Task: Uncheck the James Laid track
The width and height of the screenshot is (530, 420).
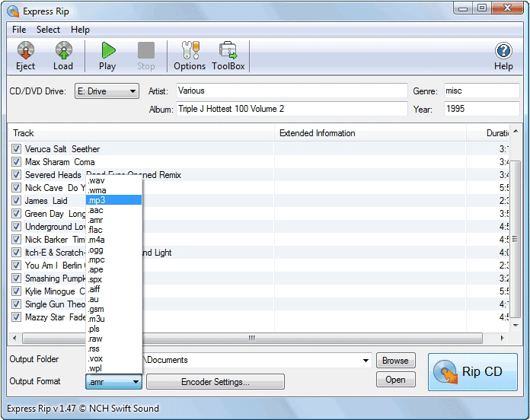Action: [16, 201]
